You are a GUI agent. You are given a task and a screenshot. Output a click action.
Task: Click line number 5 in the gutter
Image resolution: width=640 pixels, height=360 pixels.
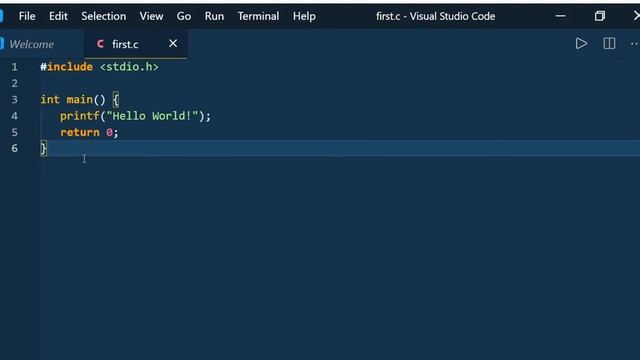click(x=15, y=132)
